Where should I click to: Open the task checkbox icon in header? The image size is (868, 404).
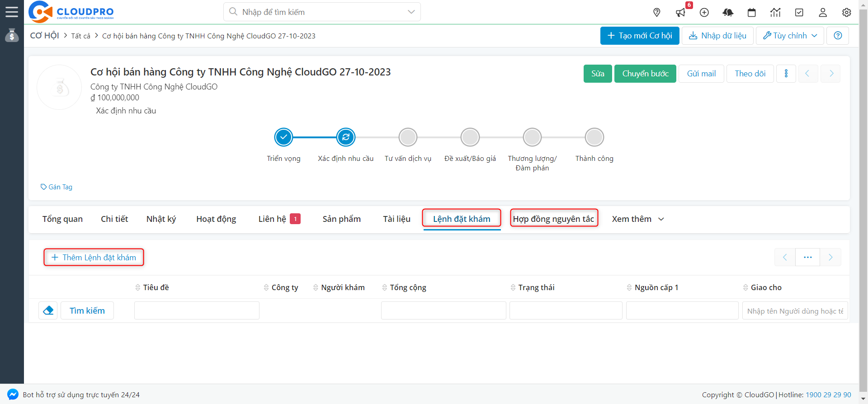pos(799,12)
